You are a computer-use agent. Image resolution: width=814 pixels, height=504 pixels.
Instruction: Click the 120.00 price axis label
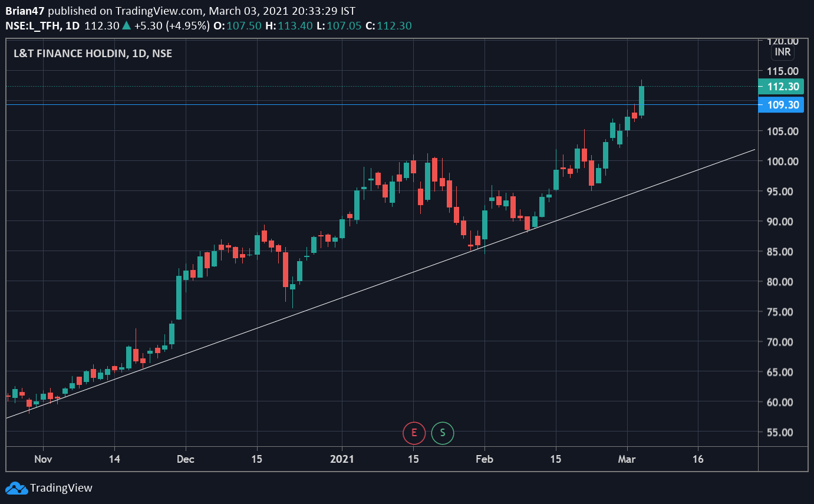[783, 41]
